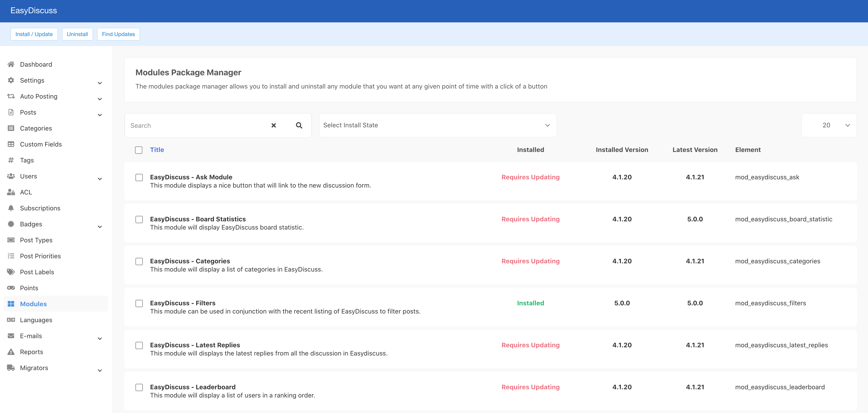The height and width of the screenshot is (413, 868).
Task: Click the Users group icon
Action: tap(11, 176)
